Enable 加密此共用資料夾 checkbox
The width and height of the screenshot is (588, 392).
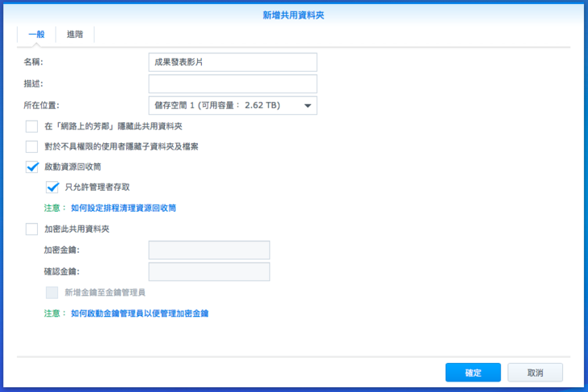click(x=32, y=229)
